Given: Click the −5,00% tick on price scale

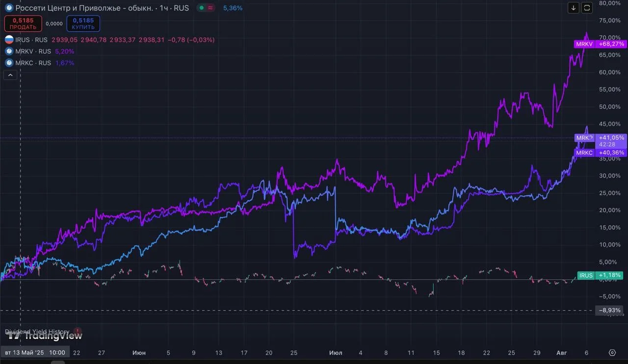Looking at the screenshot, I should click(610, 296).
